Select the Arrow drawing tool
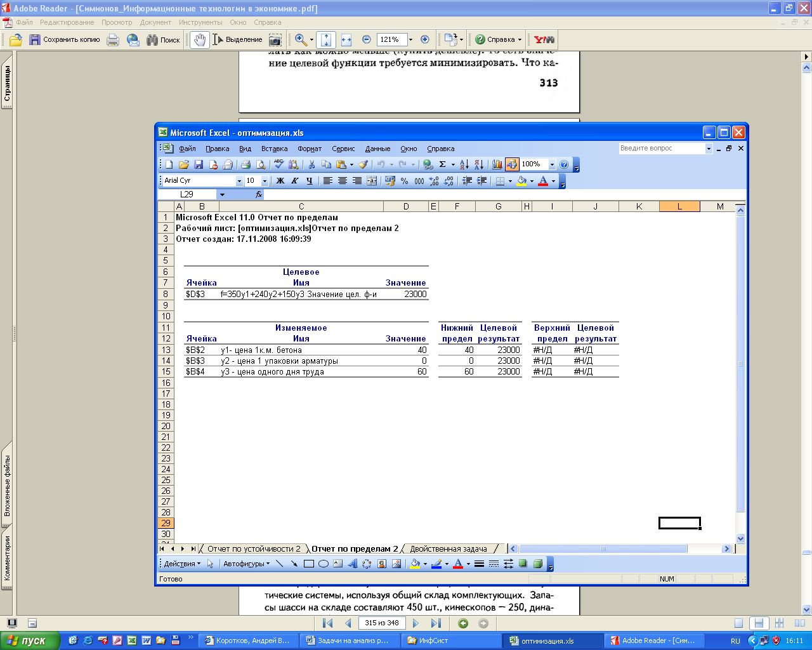Screen dimensions: 812x650 pos(294,564)
